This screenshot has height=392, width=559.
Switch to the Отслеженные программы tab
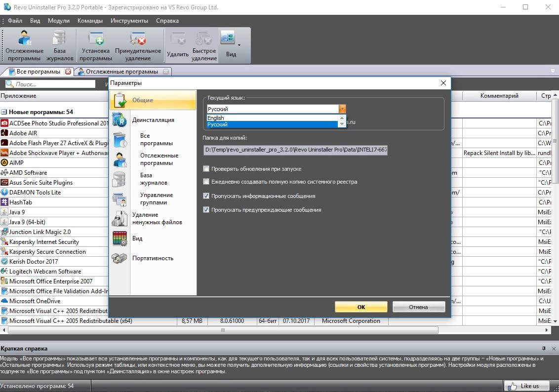[x=121, y=72]
